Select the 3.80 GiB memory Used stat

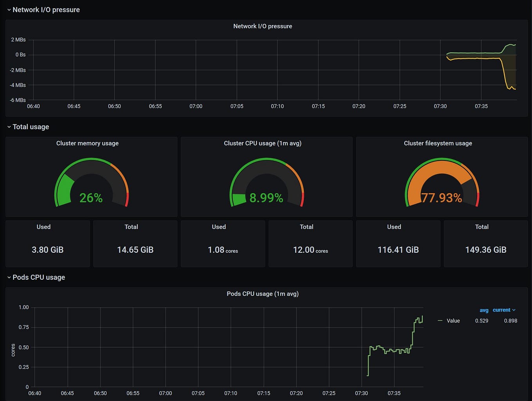click(x=48, y=250)
